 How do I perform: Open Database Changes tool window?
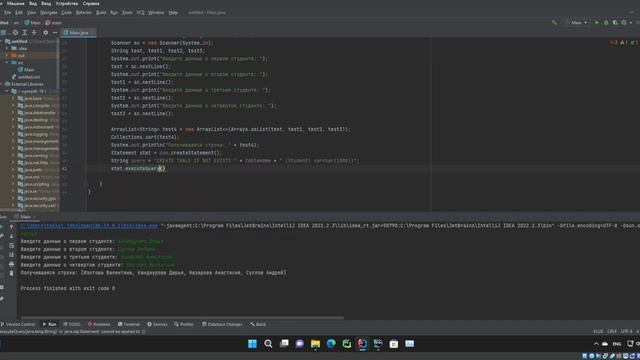pos(222,324)
